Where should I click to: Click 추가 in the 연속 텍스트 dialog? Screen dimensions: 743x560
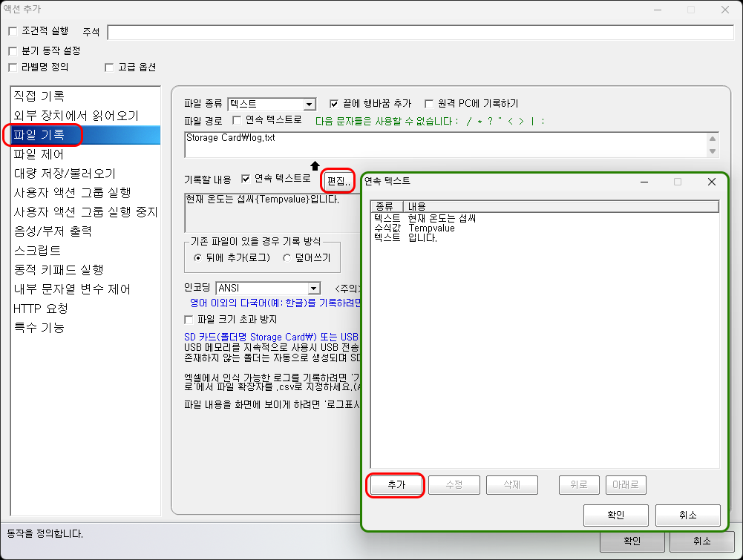click(x=395, y=485)
